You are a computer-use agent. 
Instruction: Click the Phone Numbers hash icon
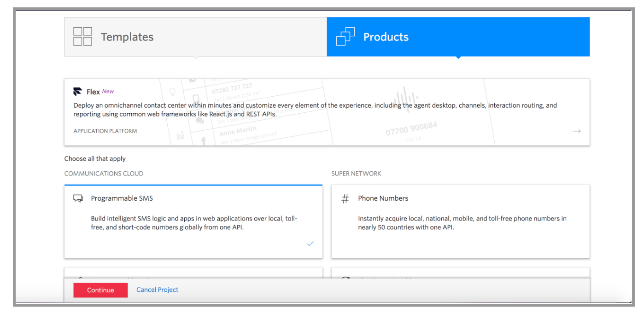345,198
